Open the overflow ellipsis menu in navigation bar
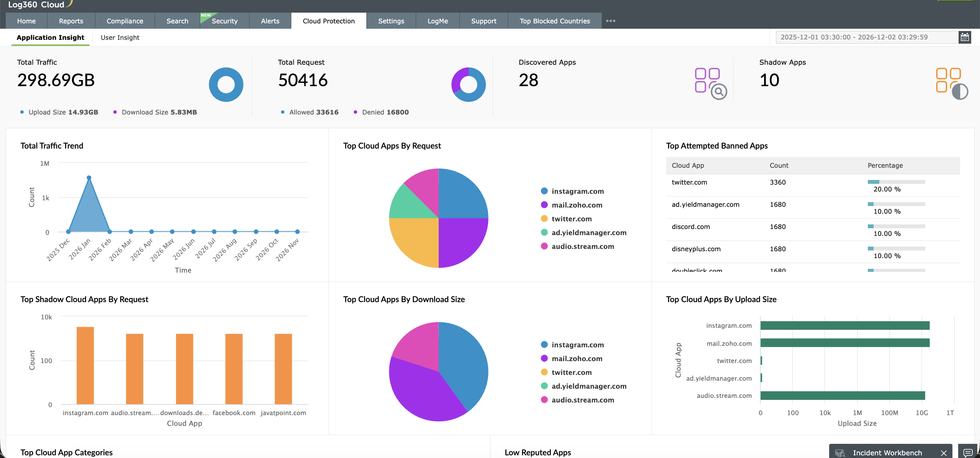980x458 pixels. [x=611, y=21]
